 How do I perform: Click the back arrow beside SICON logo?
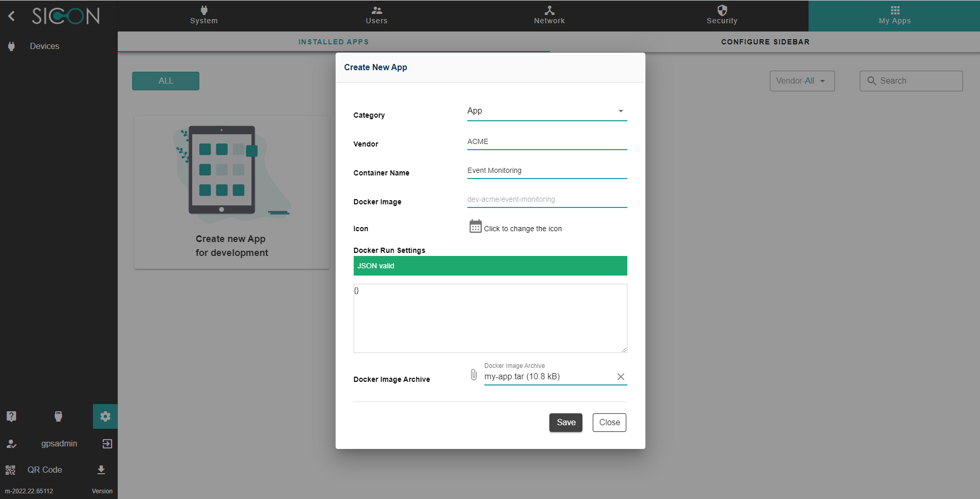[11, 16]
